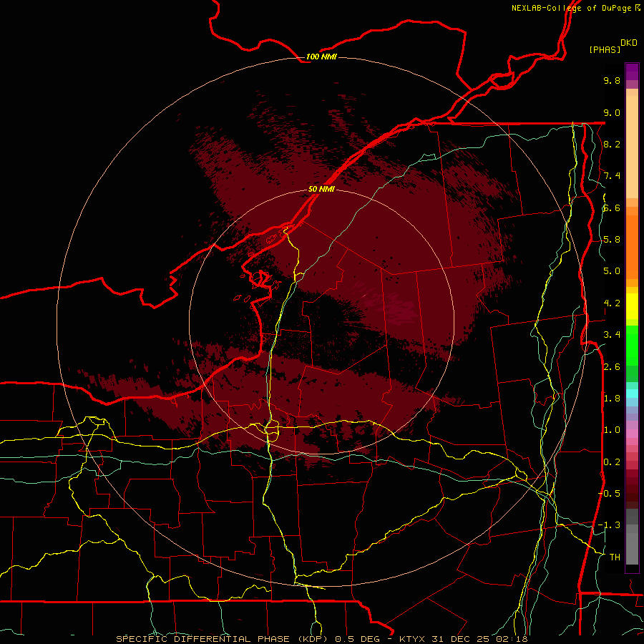
Task: Click the bright green band of the color scale
Action: [632, 345]
